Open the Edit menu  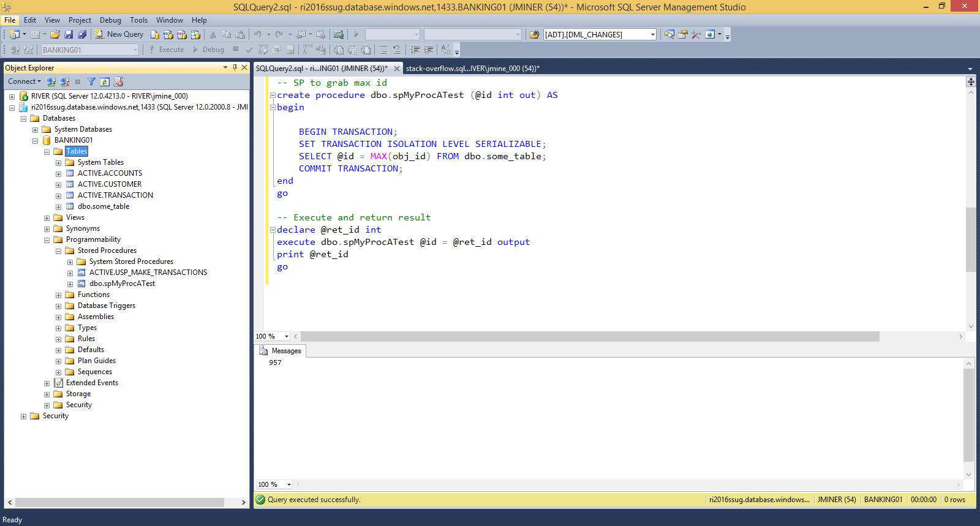30,20
